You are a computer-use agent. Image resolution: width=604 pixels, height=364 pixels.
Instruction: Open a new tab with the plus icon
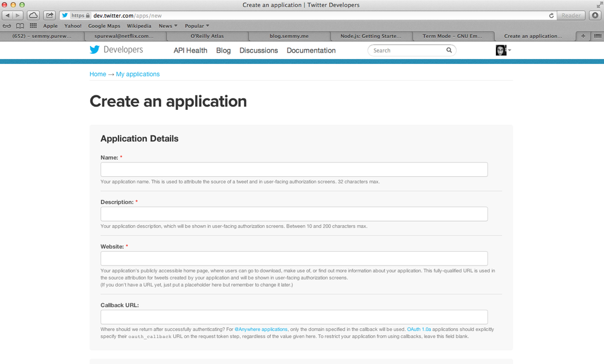582,36
